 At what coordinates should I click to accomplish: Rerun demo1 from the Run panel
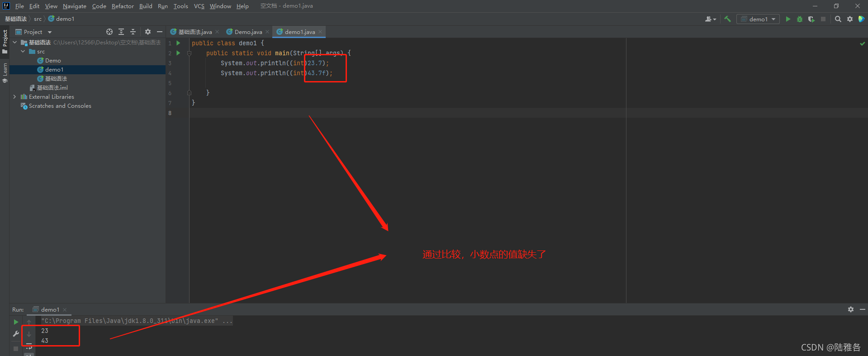click(x=16, y=322)
